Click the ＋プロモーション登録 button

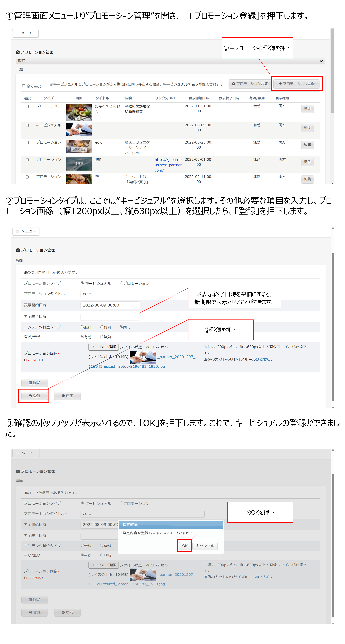tap(297, 84)
